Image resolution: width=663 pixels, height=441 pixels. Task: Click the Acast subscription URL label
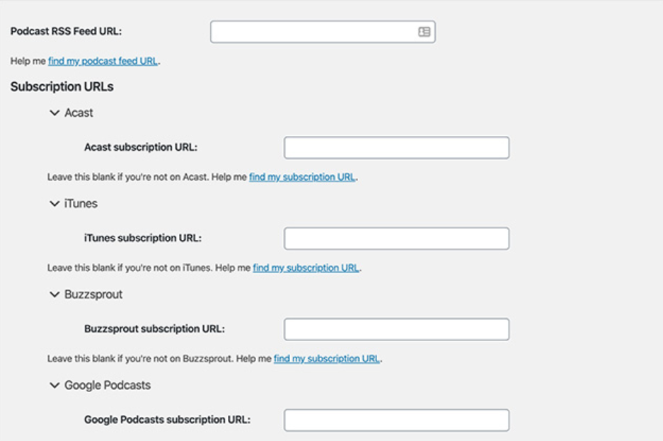(140, 148)
